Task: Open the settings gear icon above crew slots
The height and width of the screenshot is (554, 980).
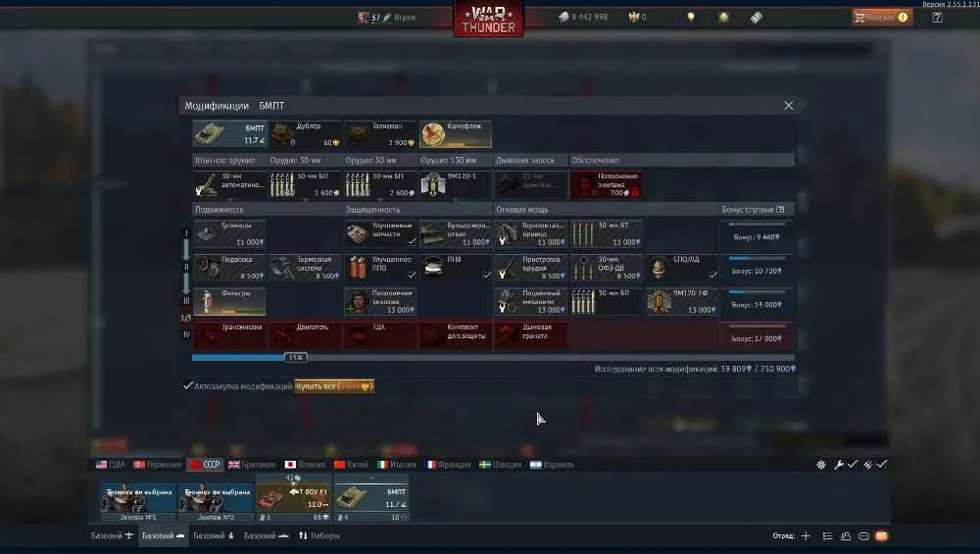Action: [x=820, y=465]
